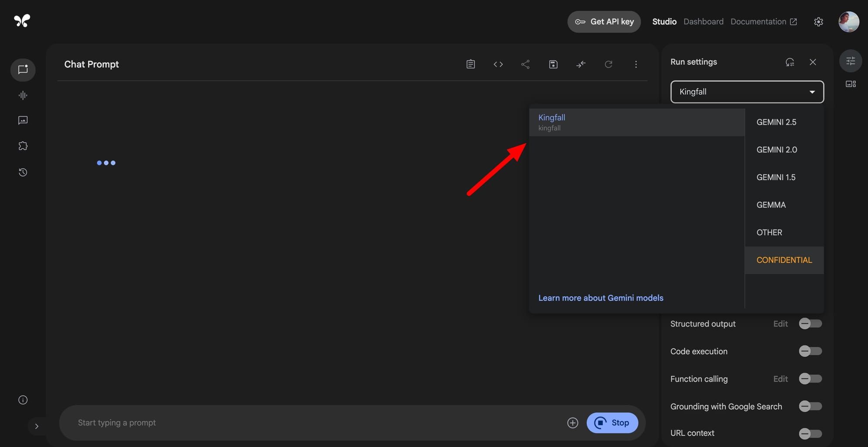Turn on Grounding with Google Search
Image resolution: width=868 pixels, height=447 pixels.
click(810, 406)
